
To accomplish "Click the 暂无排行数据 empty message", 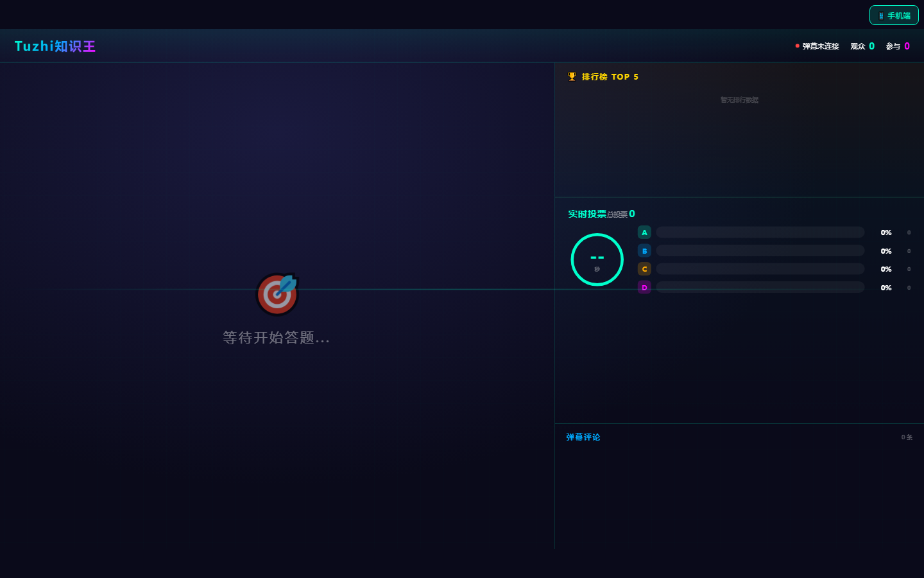I will [x=739, y=100].
